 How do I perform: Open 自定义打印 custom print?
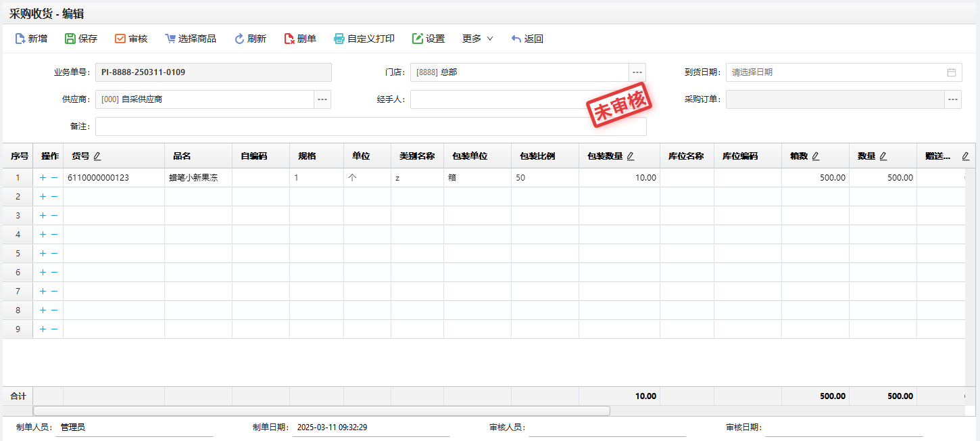point(339,39)
